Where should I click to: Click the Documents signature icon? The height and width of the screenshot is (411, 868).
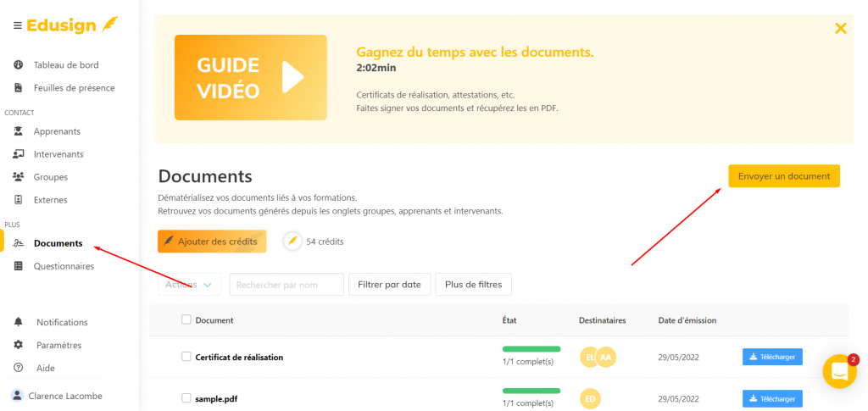(19, 243)
